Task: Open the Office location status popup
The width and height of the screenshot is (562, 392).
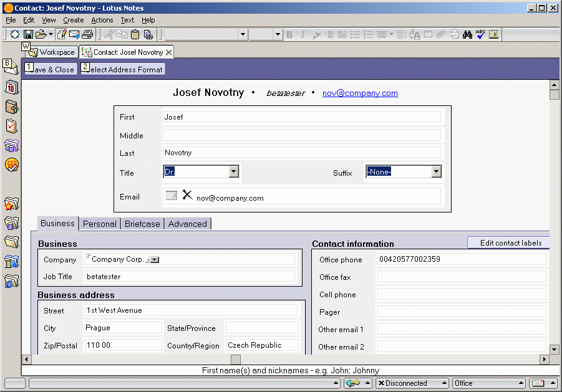Action: [489, 383]
